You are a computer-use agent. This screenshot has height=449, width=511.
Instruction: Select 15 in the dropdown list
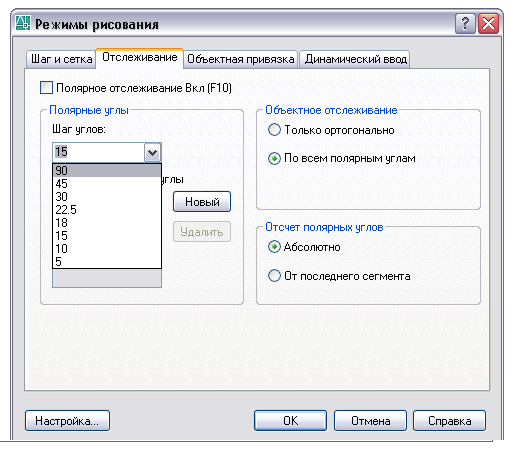(107, 236)
